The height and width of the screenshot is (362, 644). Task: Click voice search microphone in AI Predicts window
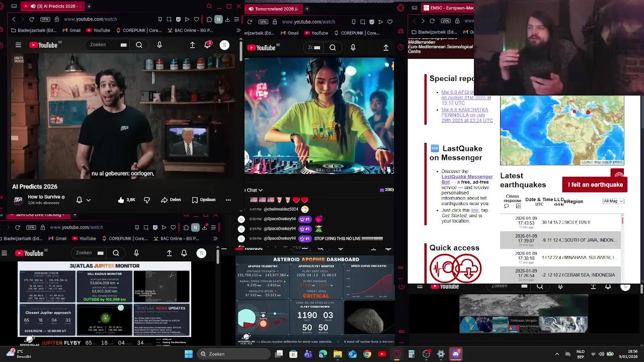click(159, 45)
